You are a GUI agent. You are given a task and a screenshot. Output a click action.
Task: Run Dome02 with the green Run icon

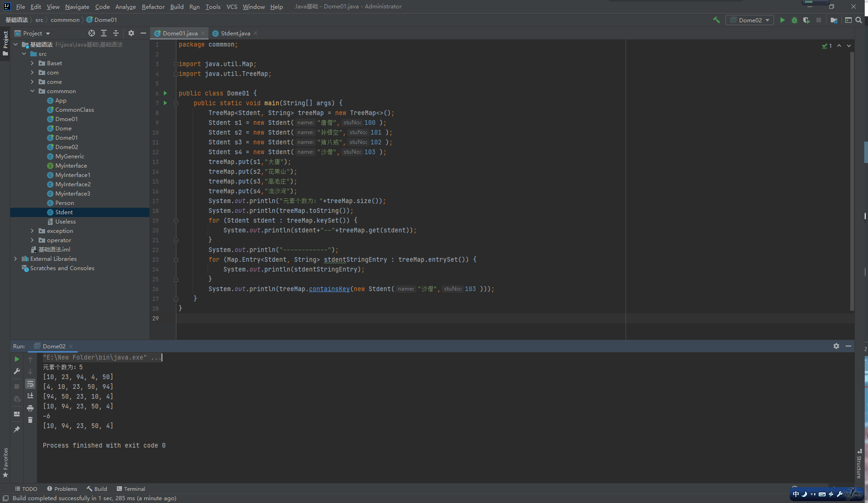coord(782,20)
